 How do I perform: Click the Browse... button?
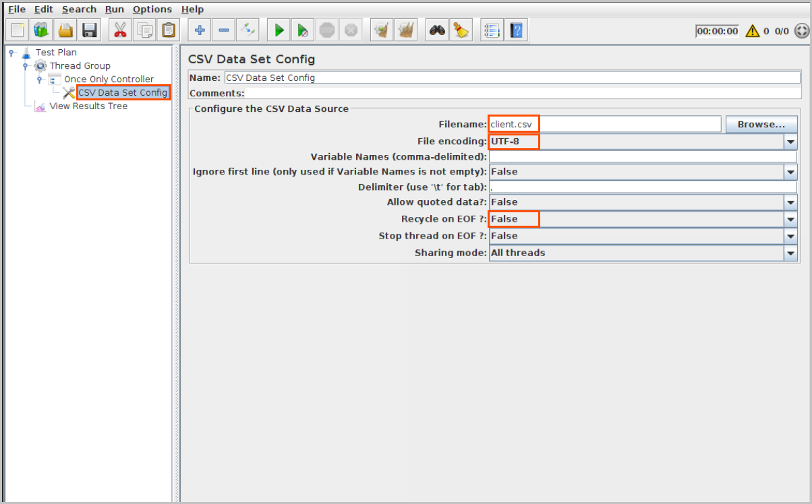coord(761,124)
